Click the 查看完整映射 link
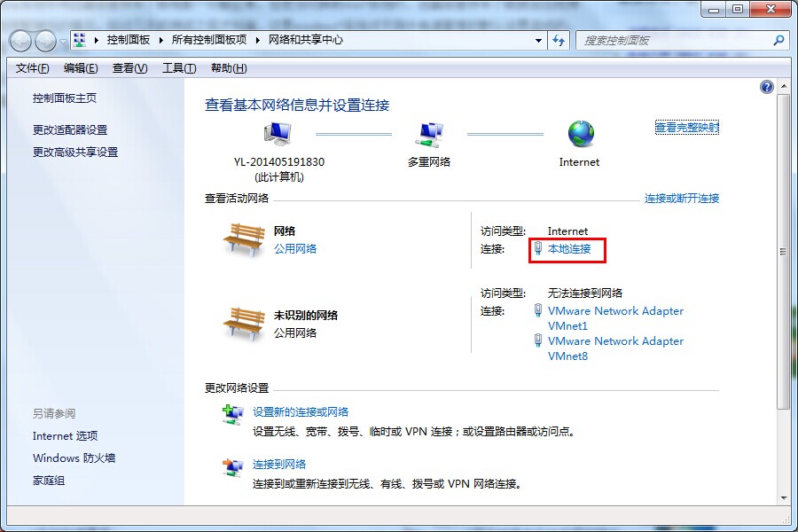The height and width of the screenshot is (532, 798). (x=687, y=127)
